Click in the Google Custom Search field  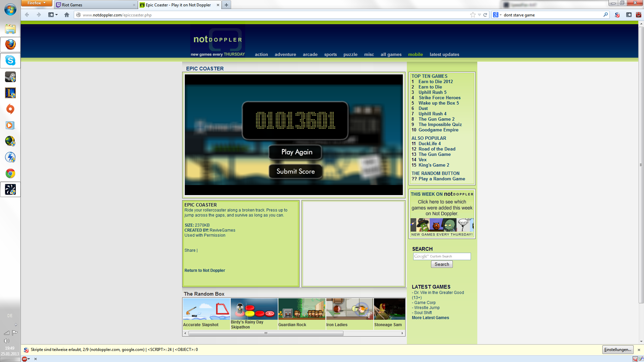(x=442, y=256)
